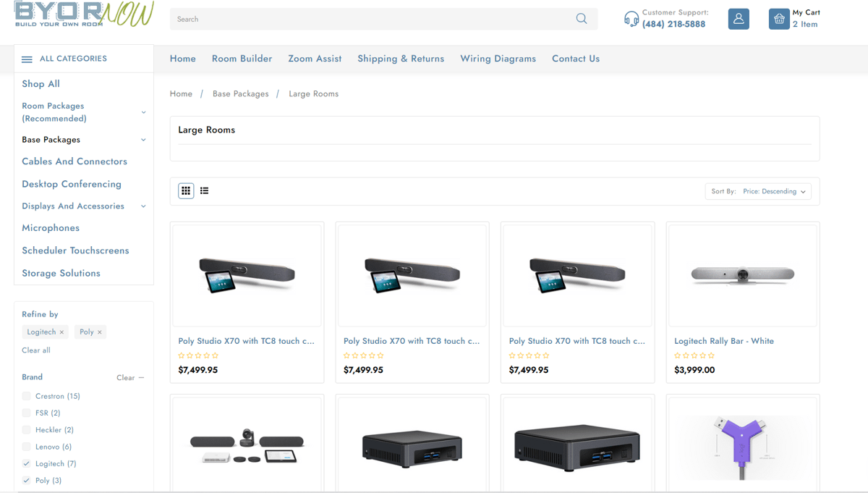Open Zoom Assist menu item
The width and height of the screenshot is (868, 493).
click(315, 59)
